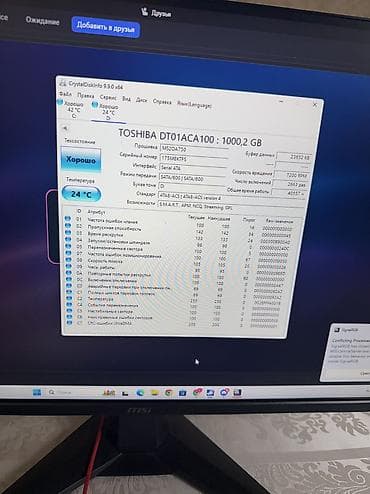Click status icon of attribute 05 row
This screenshot has height=494, width=370.
click(68, 246)
